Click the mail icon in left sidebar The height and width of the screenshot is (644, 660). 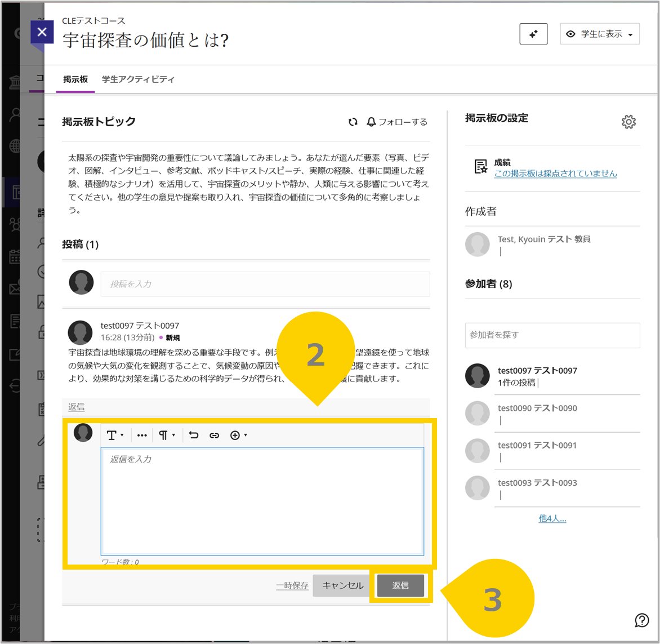[15, 289]
